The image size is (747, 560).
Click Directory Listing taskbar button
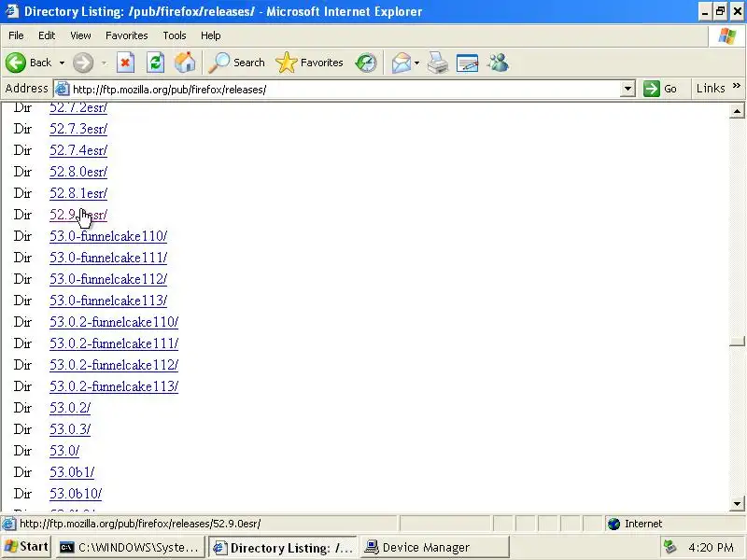pyautogui.click(x=283, y=548)
